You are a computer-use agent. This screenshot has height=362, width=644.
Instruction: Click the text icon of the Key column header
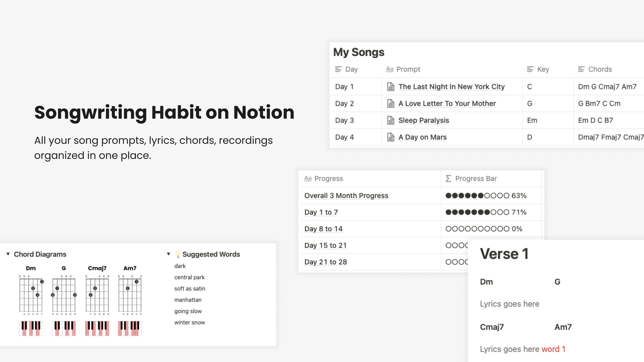point(530,69)
